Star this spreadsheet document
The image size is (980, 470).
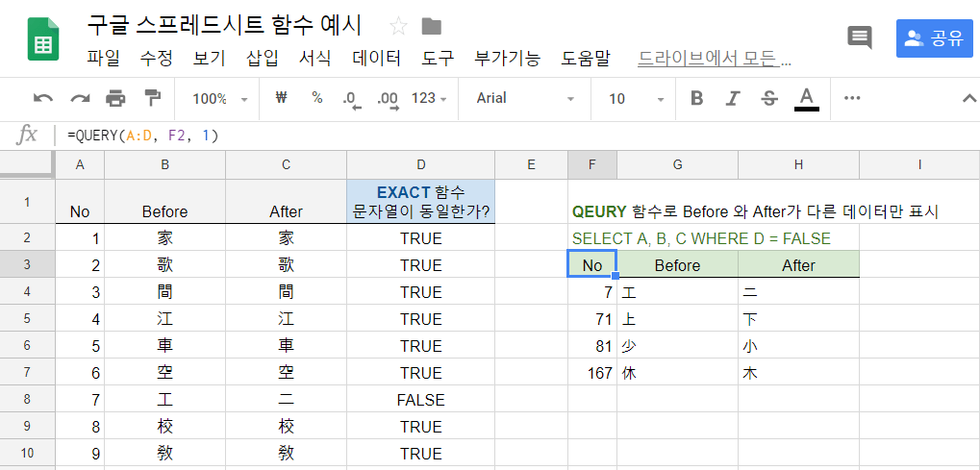point(398,27)
